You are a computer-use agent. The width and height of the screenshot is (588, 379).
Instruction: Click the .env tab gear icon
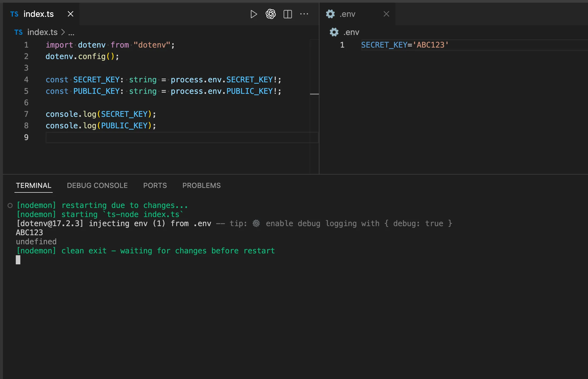pyautogui.click(x=330, y=14)
